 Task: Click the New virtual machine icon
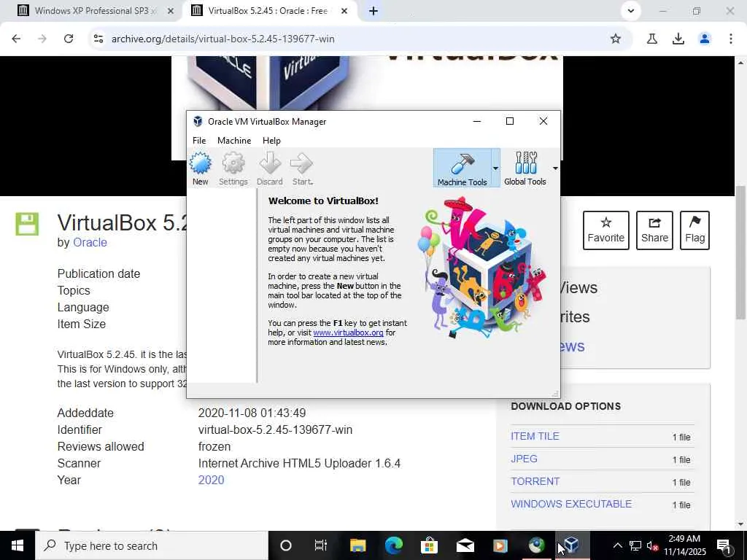click(200, 168)
